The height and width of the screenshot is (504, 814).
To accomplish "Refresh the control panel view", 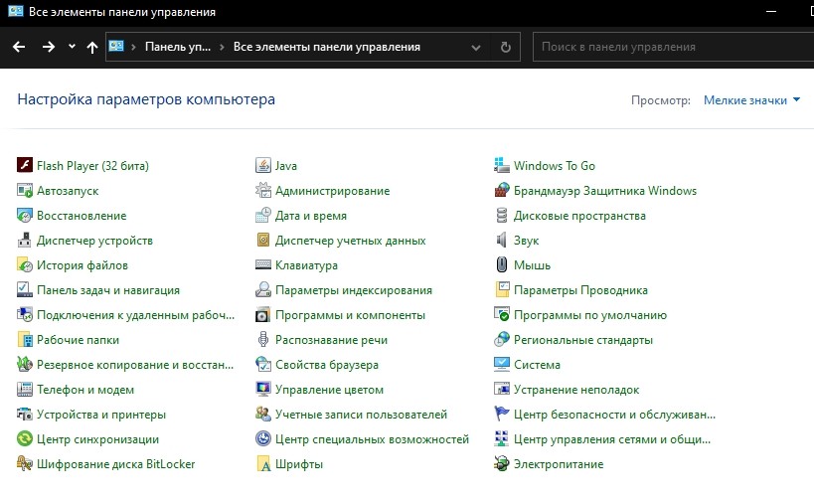I will click(x=505, y=47).
